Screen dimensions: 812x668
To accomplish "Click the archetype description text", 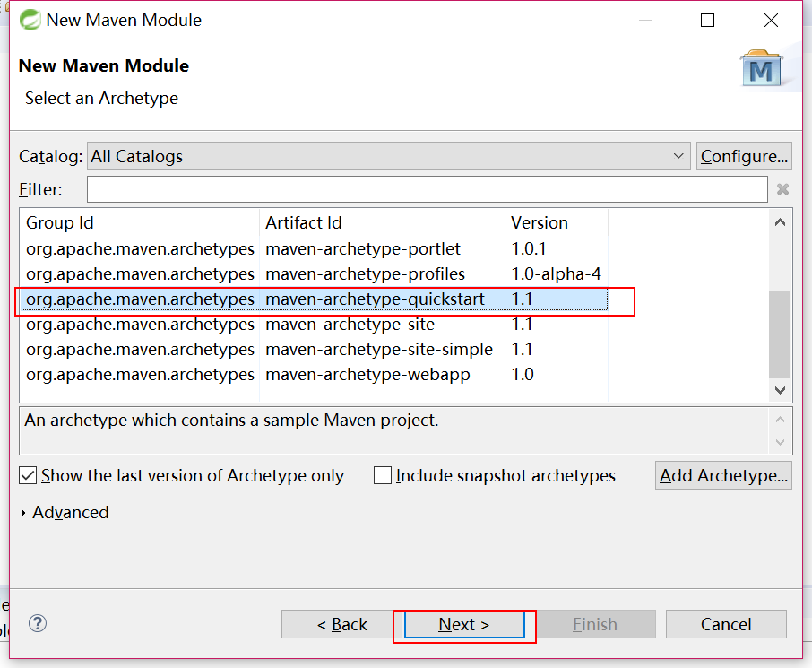I will (231, 420).
